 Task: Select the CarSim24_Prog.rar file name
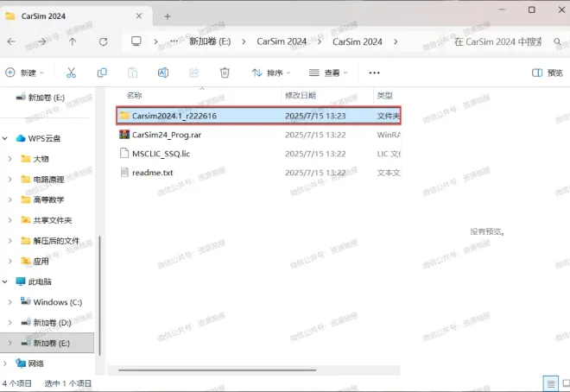click(x=167, y=135)
